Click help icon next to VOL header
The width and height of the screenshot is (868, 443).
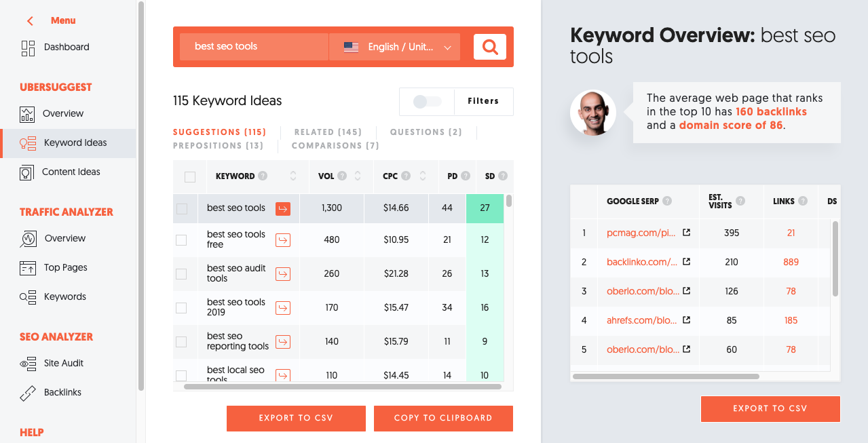coord(342,176)
